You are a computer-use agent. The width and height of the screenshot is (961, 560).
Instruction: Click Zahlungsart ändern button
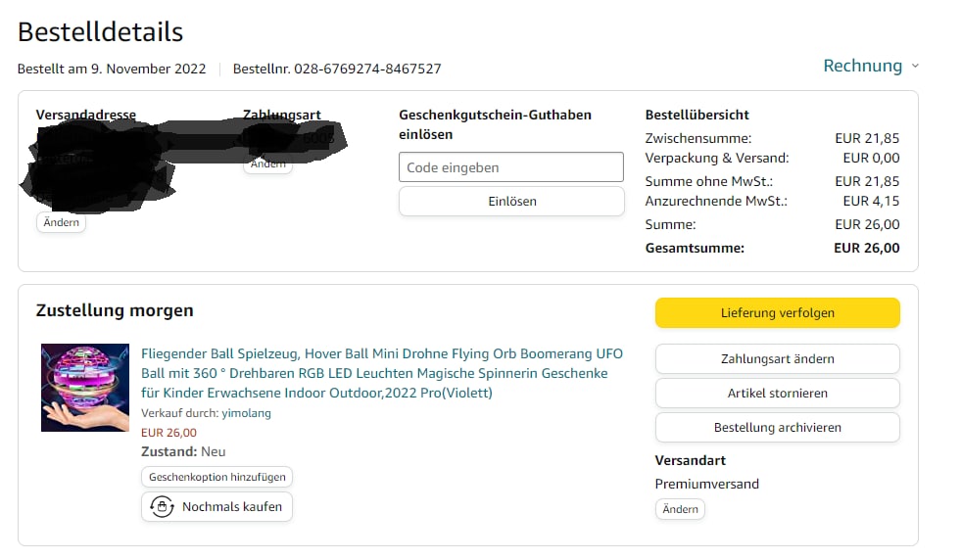tap(777, 359)
